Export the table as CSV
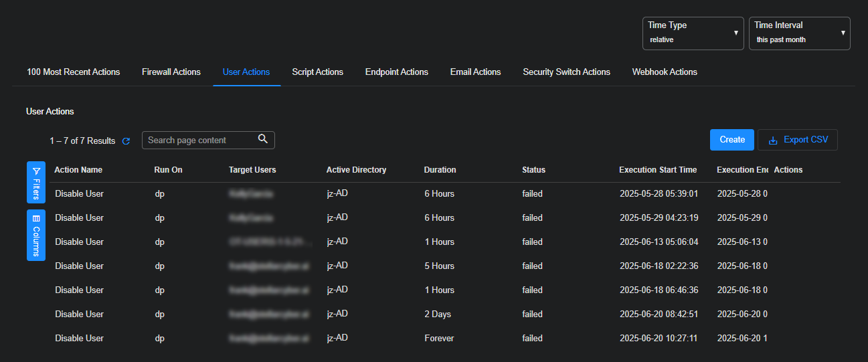Image resolution: width=868 pixels, height=362 pixels. pos(797,140)
